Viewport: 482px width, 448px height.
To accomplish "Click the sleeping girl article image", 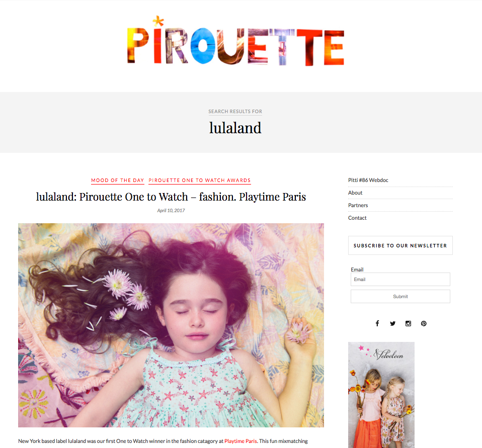I will 171,325.
